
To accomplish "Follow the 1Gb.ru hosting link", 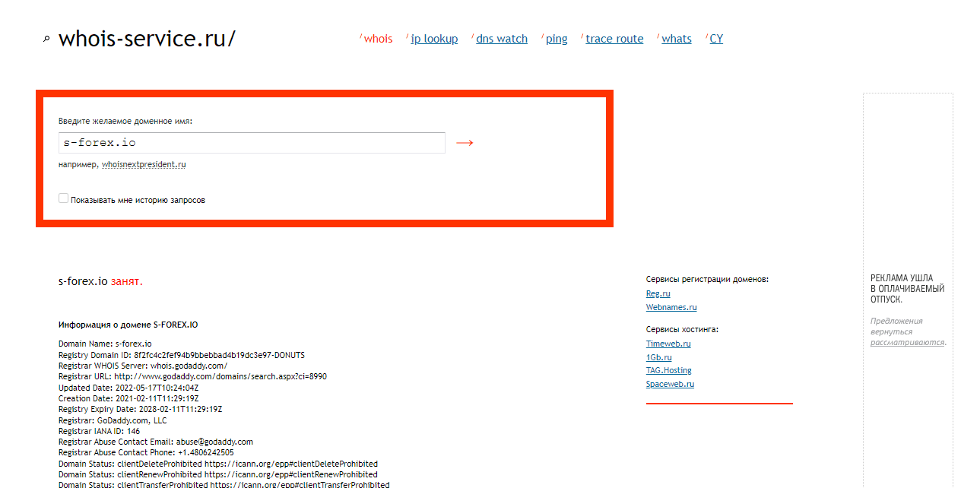I will 658,357.
